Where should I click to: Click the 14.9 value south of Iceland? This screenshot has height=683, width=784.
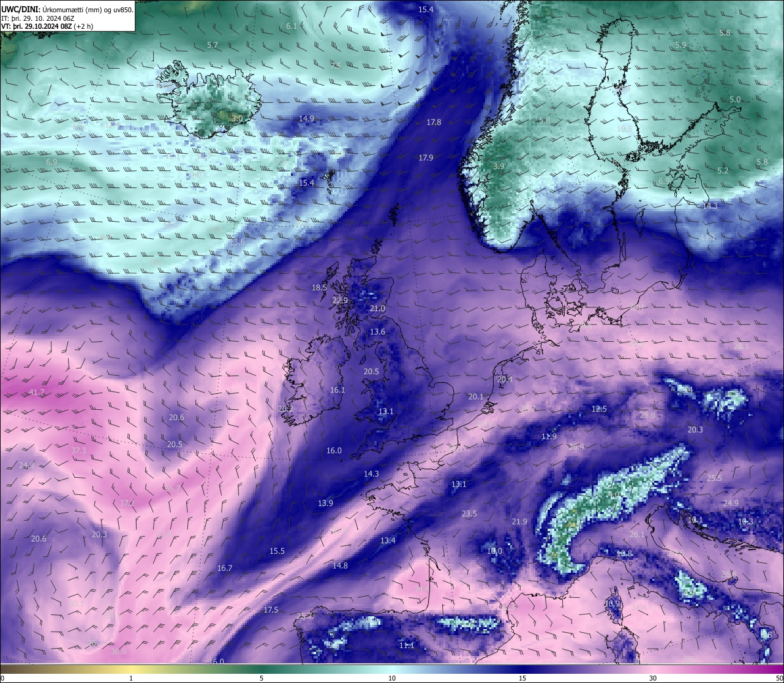click(x=306, y=118)
